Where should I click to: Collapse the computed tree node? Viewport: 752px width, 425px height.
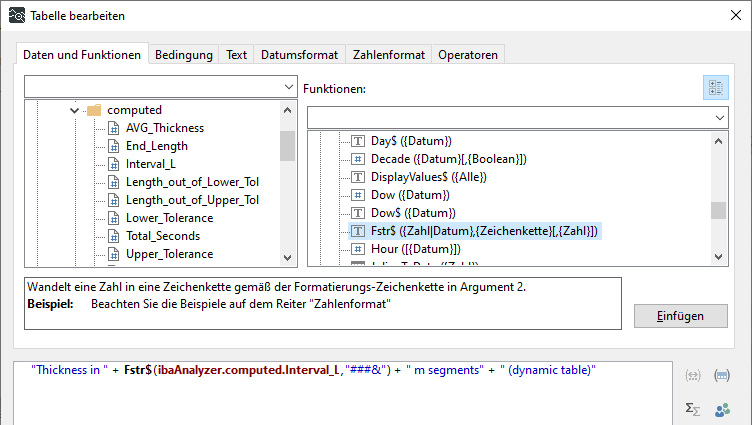tap(75, 110)
